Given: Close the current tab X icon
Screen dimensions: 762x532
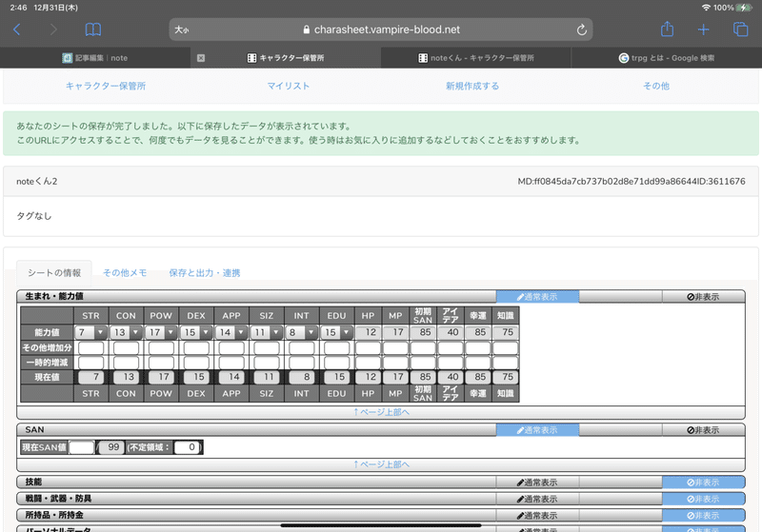Looking at the screenshot, I should 201,58.
